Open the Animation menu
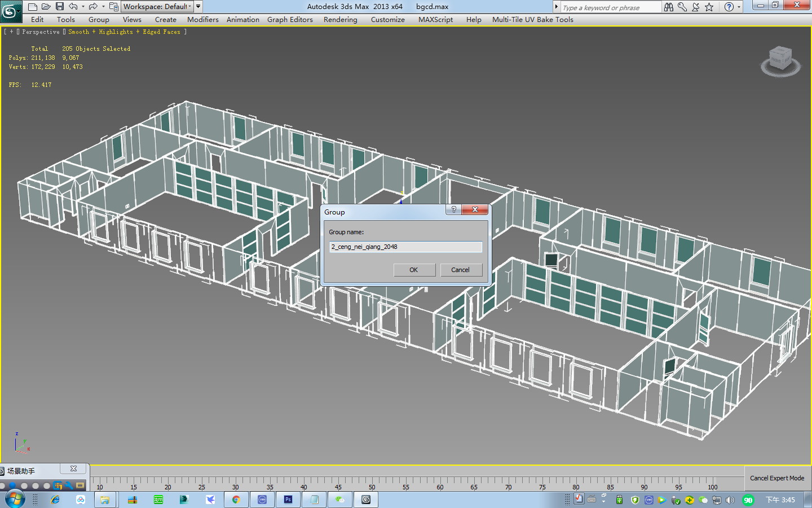 tap(243, 19)
